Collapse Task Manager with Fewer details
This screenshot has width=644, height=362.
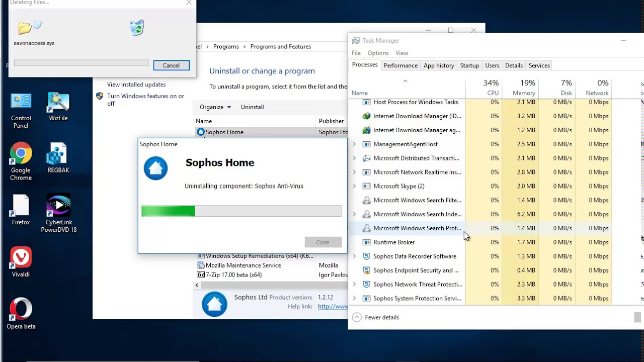pos(376,317)
